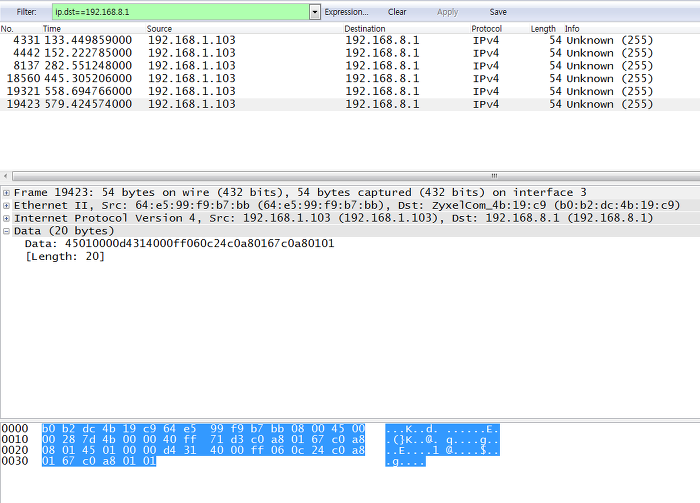The width and height of the screenshot is (700, 503).
Task: Click the packet list horizontal scrollbar thumb
Action: pyautogui.click(x=357, y=176)
